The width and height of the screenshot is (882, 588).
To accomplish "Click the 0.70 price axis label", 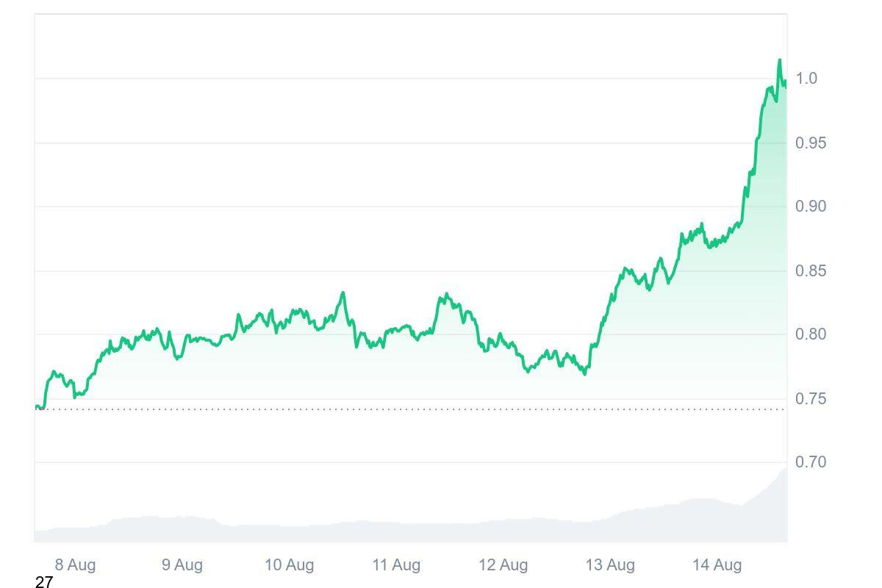I will click(811, 462).
